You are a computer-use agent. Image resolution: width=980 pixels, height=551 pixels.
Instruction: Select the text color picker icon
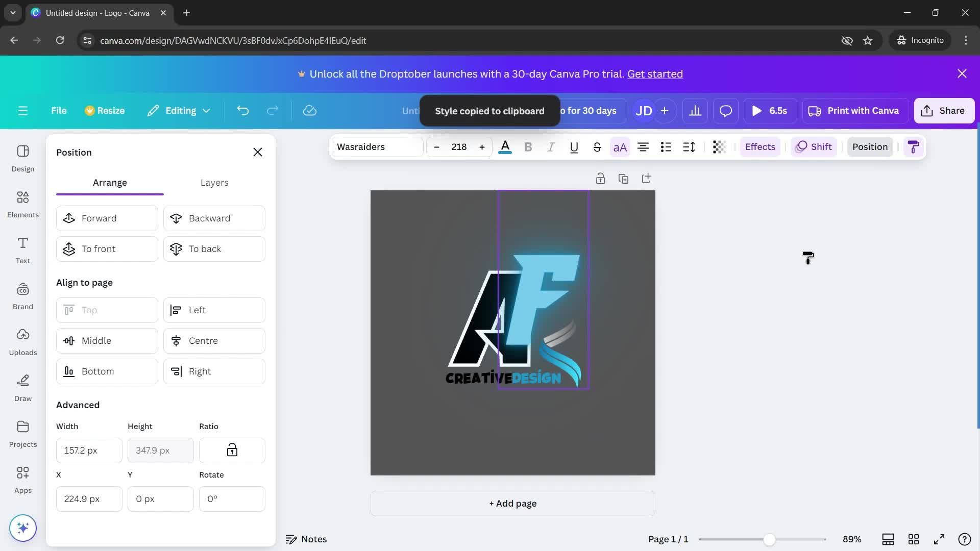coord(505,146)
